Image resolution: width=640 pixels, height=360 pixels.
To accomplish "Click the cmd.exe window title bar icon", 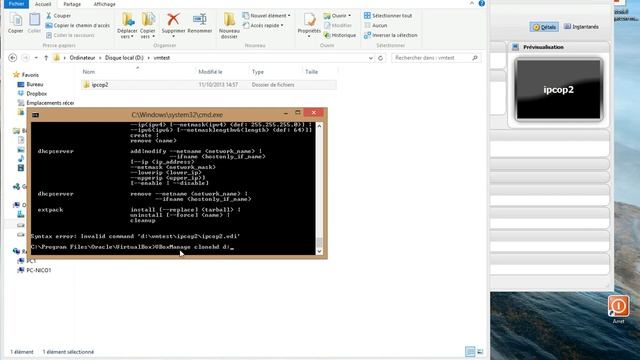I will [36, 115].
